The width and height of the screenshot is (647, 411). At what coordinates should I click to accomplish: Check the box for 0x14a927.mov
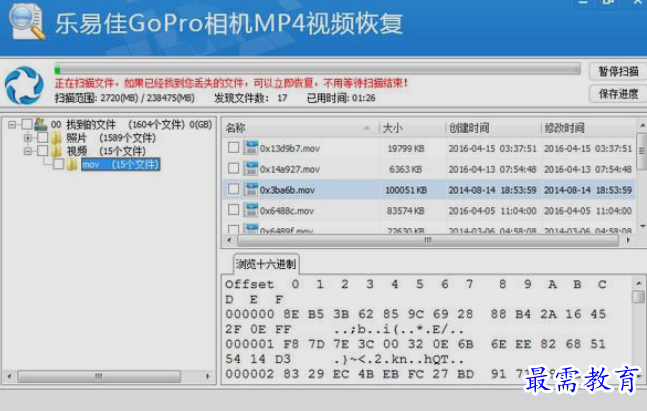coord(233,168)
